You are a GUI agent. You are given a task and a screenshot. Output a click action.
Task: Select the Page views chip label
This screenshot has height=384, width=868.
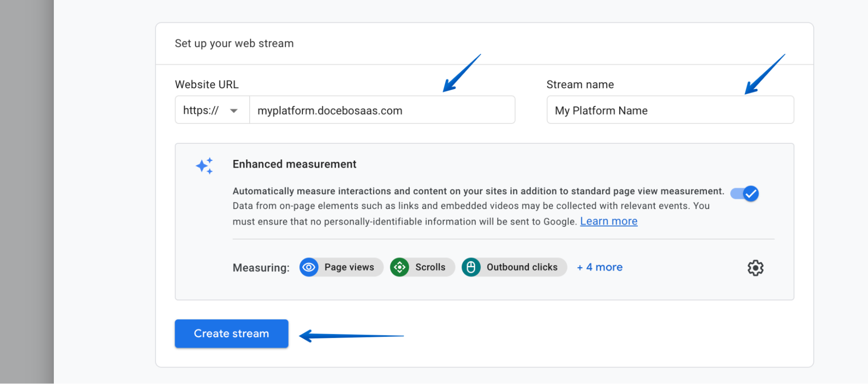pos(349,267)
